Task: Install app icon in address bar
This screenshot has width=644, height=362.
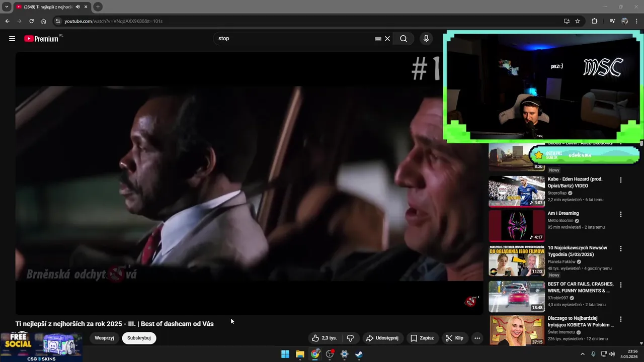Action: coord(567,21)
